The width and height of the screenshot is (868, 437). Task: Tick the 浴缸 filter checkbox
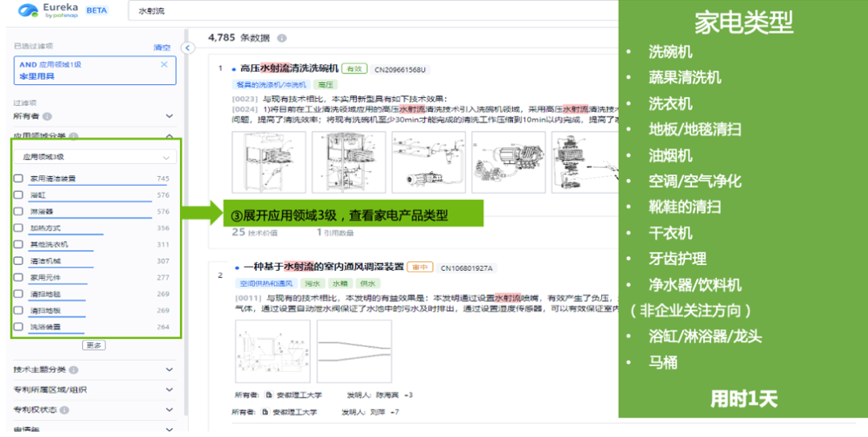[x=18, y=195]
